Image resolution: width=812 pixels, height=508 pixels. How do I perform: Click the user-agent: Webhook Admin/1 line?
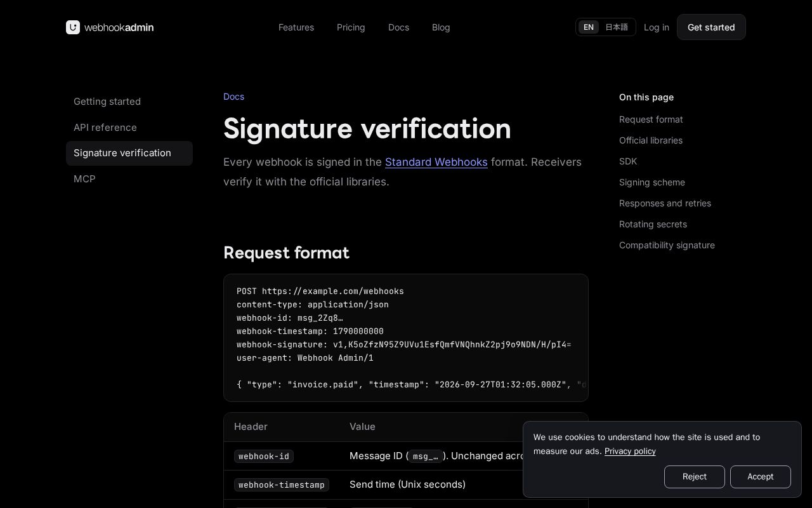tap(305, 358)
